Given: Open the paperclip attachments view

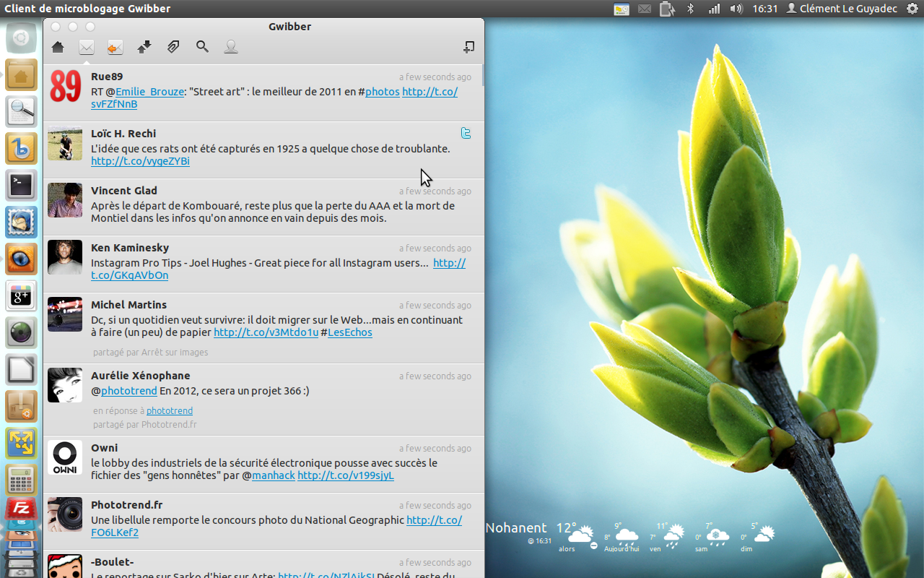Looking at the screenshot, I should [173, 47].
